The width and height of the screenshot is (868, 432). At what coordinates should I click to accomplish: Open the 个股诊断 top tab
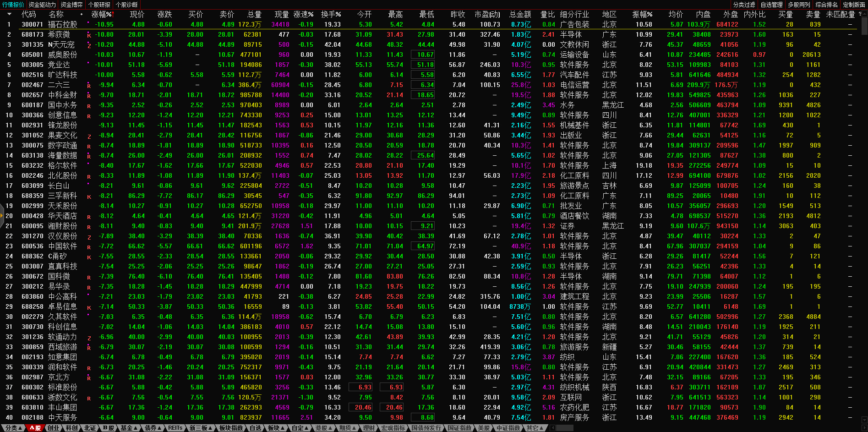pos(127,5)
